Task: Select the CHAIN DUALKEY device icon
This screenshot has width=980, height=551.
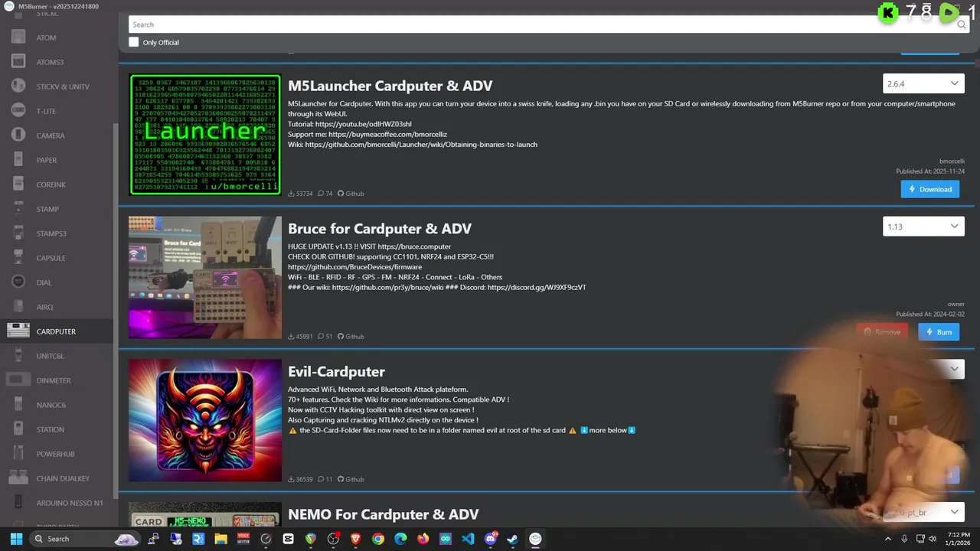Action: [18, 478]
